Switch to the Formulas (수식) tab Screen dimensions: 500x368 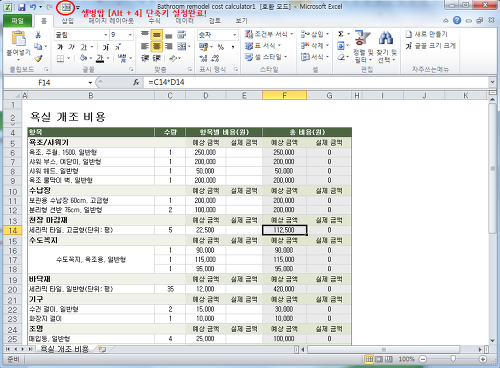(154, 21)
